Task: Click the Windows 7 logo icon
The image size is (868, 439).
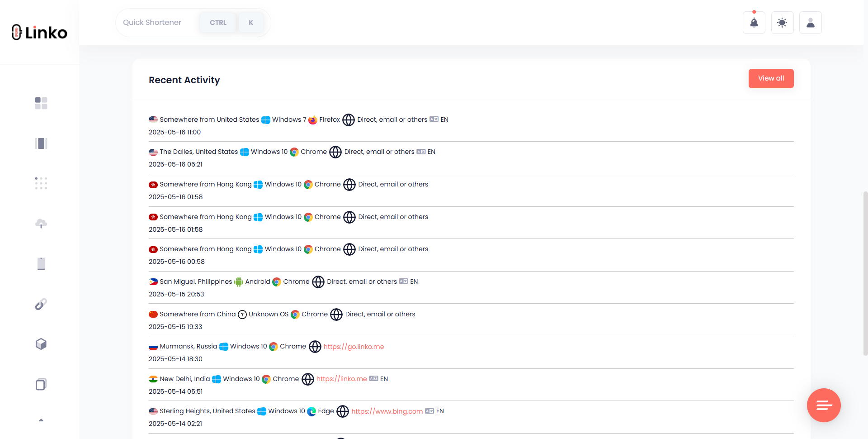Action: (x=266, y=120)
